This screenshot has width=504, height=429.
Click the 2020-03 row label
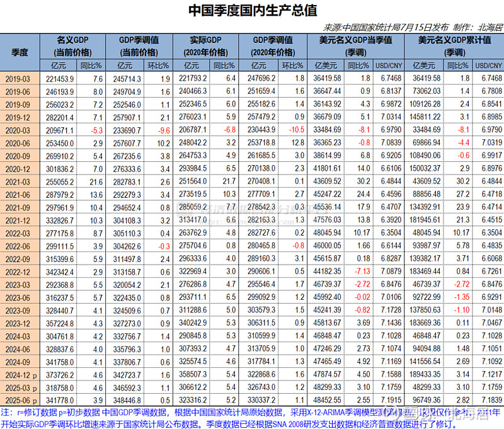click(20, 130)
